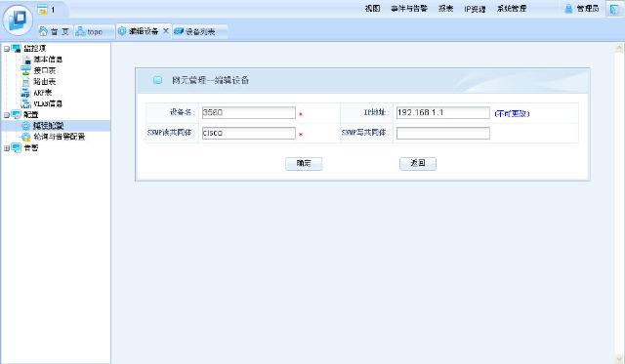Select the VLAN信息 tree icon
625x364 pixels.
click(x=26, y=104)
